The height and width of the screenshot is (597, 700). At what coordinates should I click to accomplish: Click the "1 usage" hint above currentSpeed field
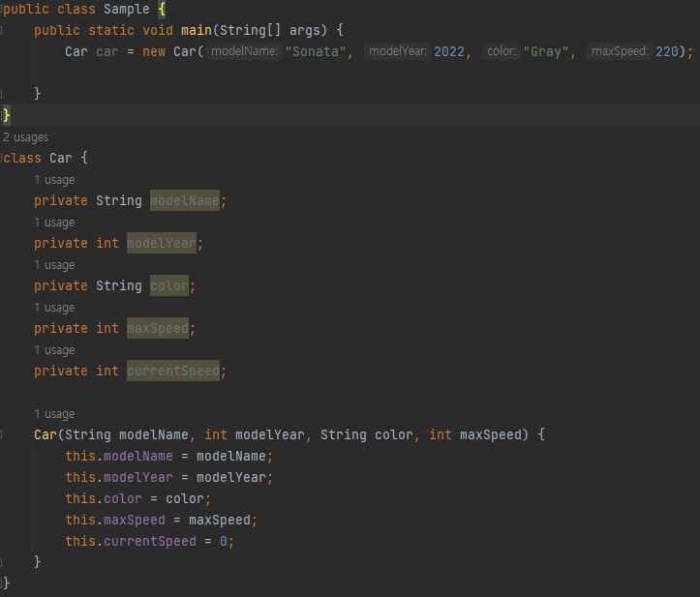[54, 350]
